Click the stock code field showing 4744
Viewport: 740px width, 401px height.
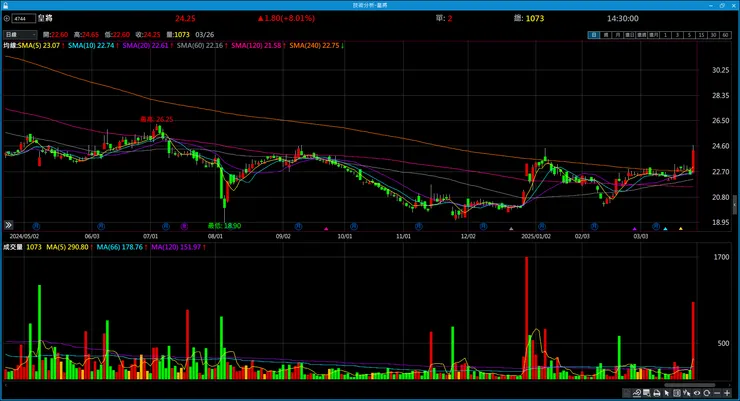click(x=24, y=18)
